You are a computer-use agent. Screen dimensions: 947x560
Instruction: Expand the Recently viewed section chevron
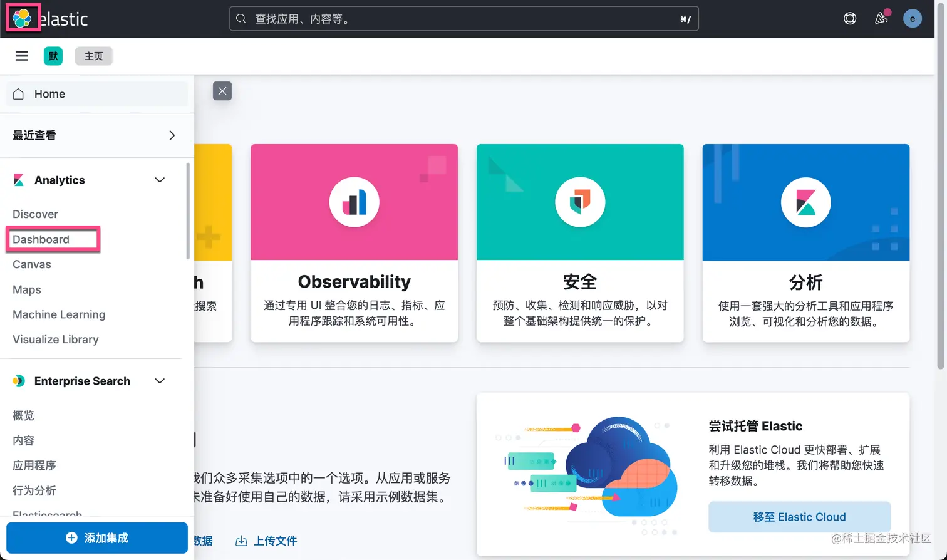point(172,135)
